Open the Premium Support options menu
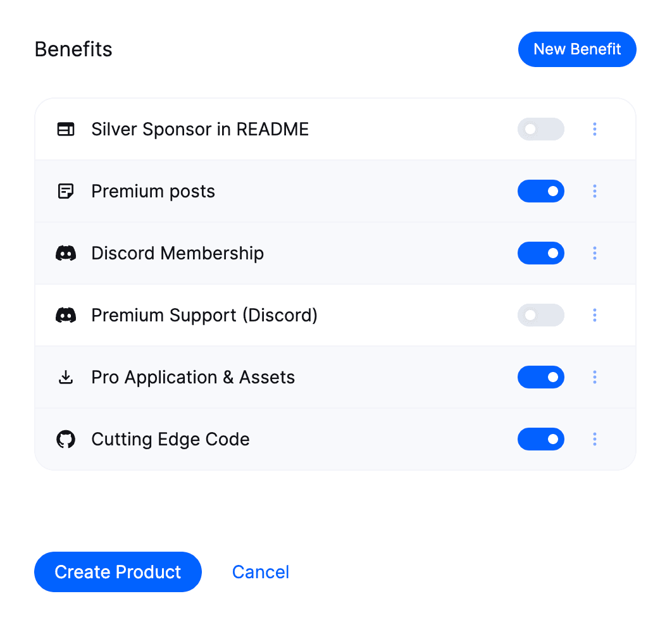 click(x=595, y=315)
